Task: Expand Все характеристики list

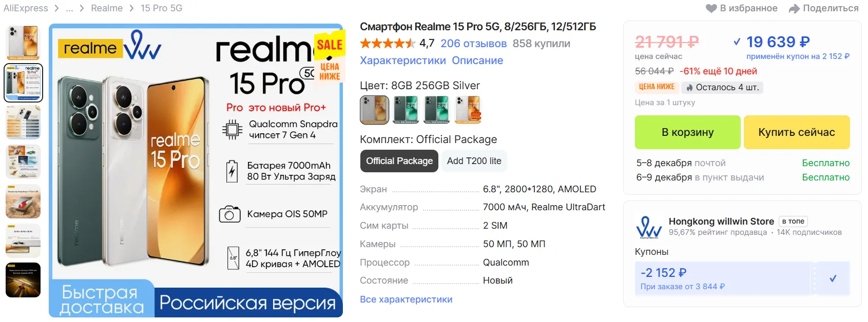Action: (406, 299)
